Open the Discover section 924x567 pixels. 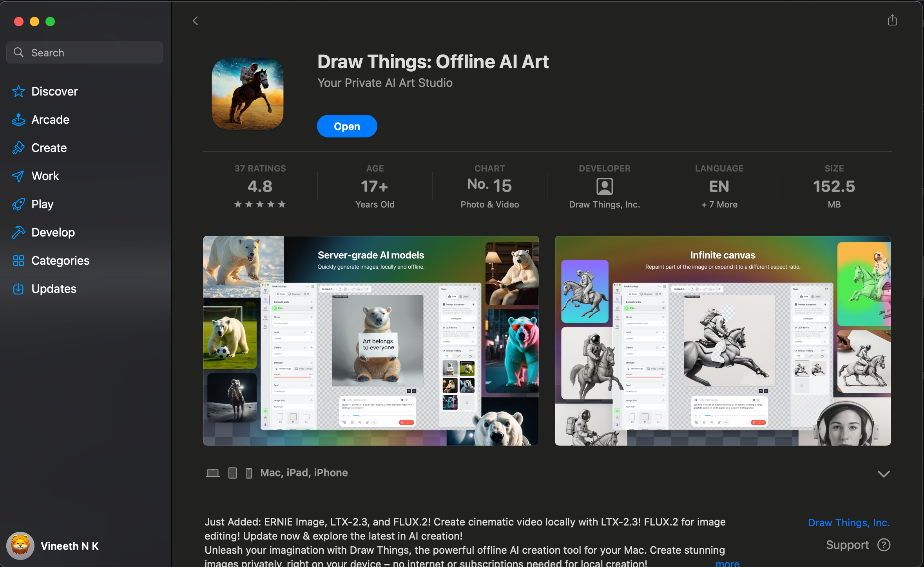54,91
